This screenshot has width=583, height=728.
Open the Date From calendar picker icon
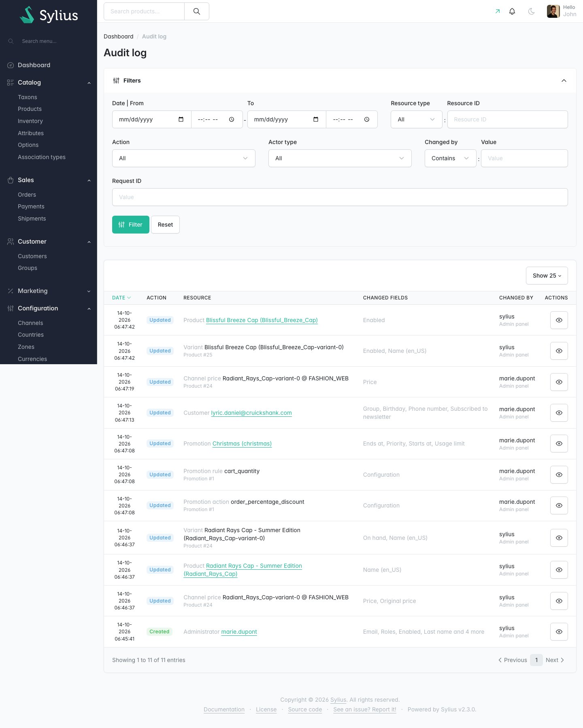181,119
